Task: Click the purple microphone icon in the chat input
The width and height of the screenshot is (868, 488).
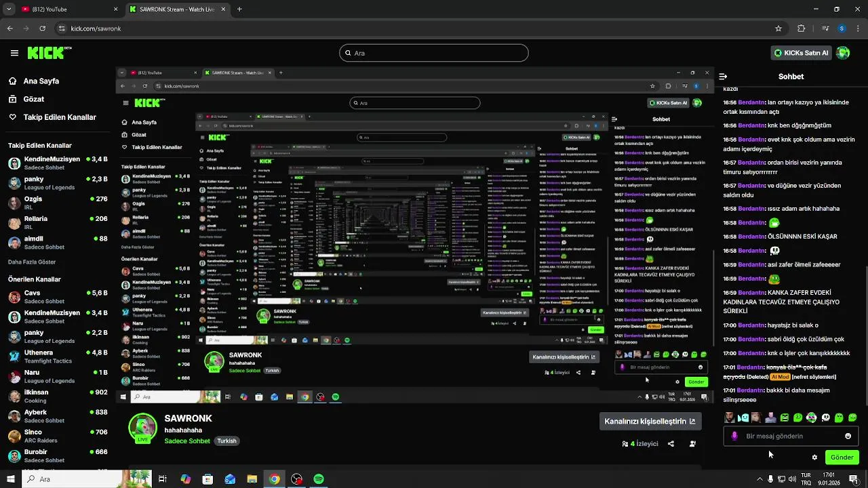Action: pos(734,436)
